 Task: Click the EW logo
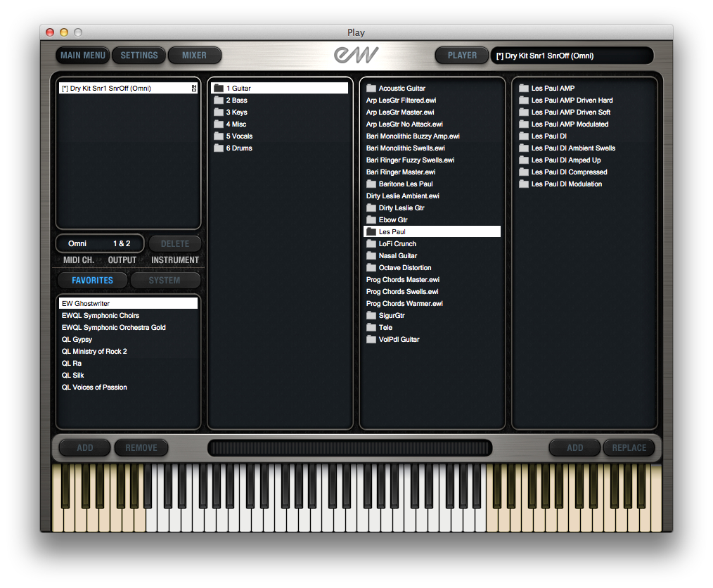pyautogui.click(x=356, y=55)
